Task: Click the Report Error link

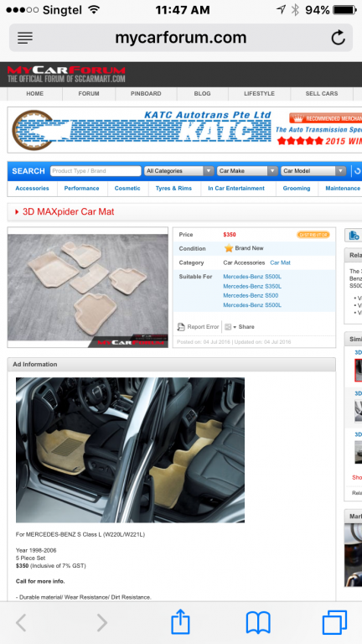Action: point(203,327)
